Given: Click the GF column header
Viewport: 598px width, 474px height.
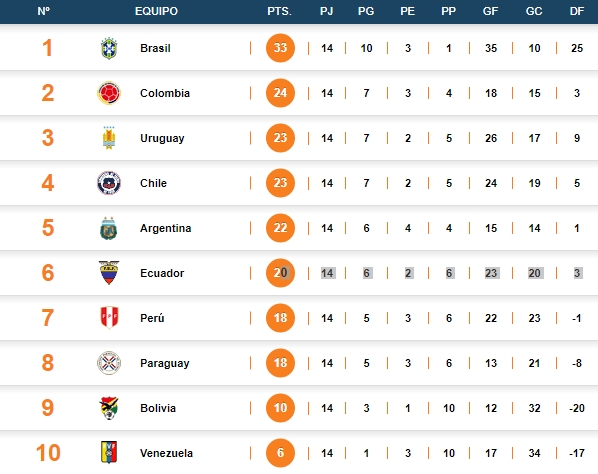Looking at the screenshot, I should click(490, 11).
